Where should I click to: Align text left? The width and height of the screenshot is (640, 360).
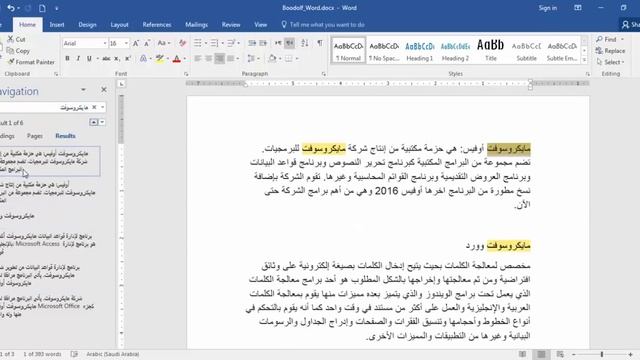[198, 59]
